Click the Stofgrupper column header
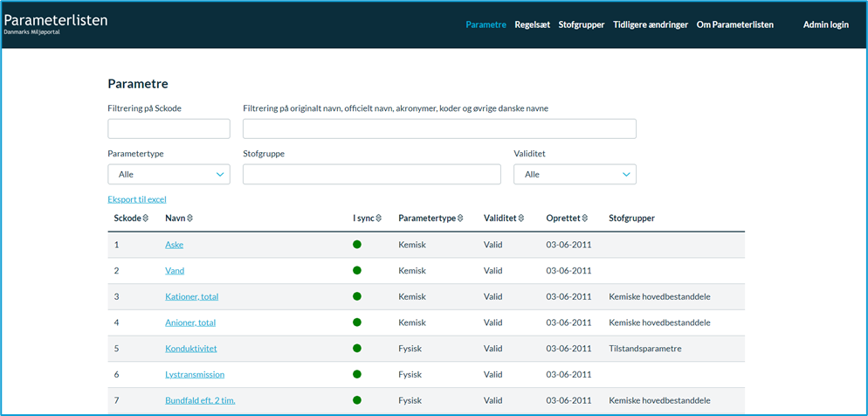 631,218
